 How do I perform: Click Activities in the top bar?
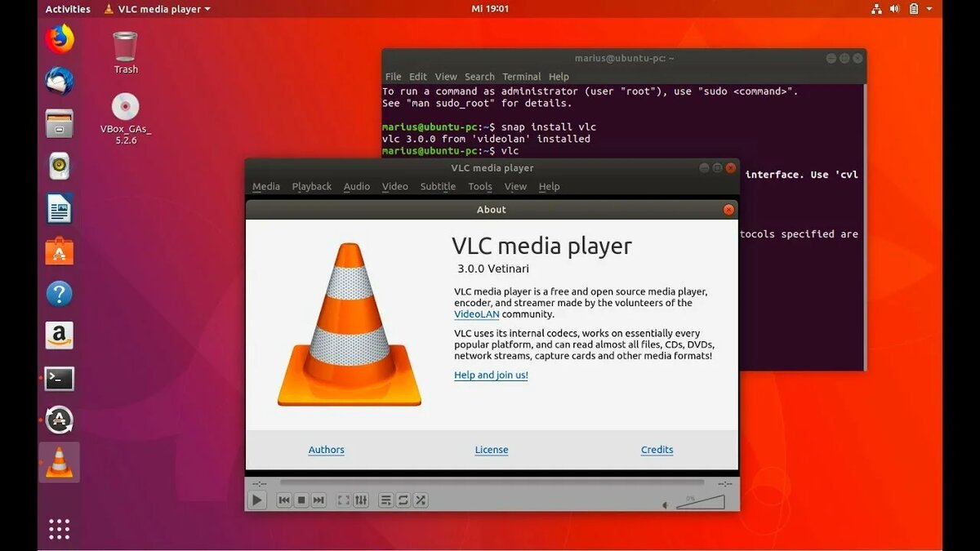click(x=68, y=9)
